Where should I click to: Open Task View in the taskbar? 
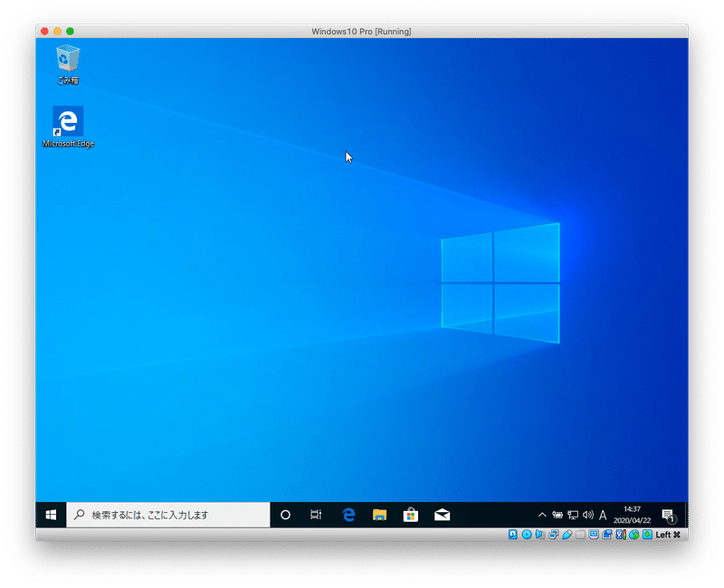click(316, 515)
